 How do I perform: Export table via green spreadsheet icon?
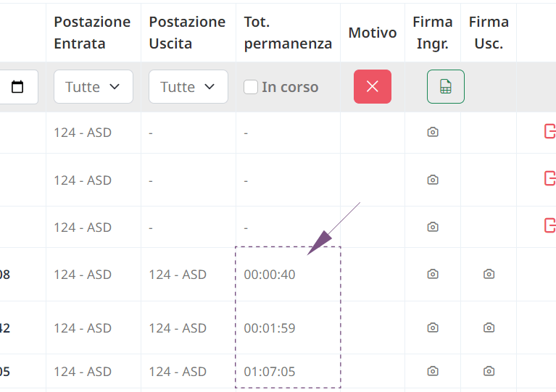click(x=446, y=86)
